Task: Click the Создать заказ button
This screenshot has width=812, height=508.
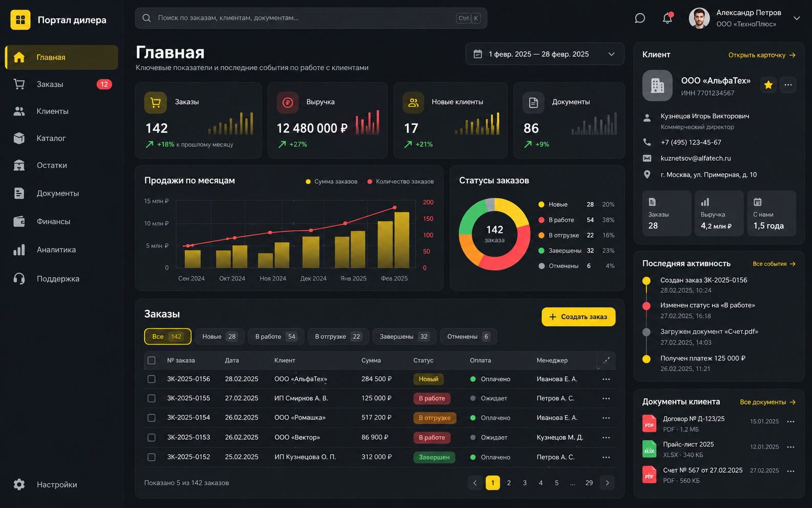Action: 579,317
